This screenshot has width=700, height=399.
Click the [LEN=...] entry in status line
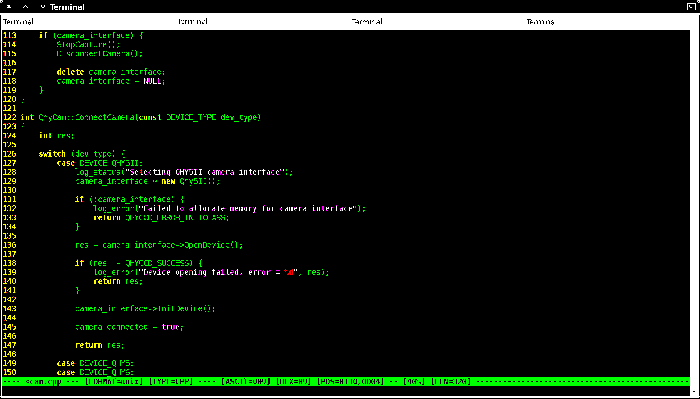(450, 382)
